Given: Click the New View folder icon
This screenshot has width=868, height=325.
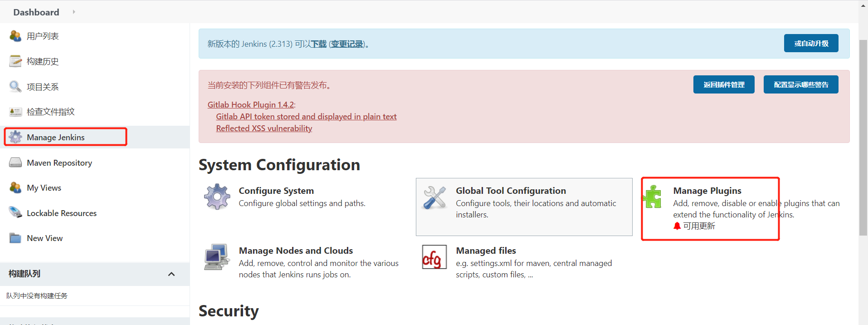Looking at the screenshot, I should (x=15, y=238).
